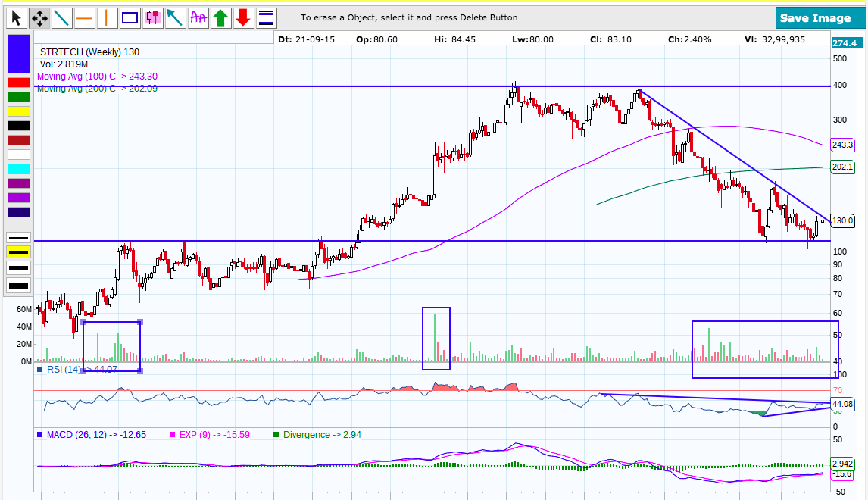This screenshot has height=500, width=868.
Task: Select the thickest line thickness option
Action: [x=19, y=286]
